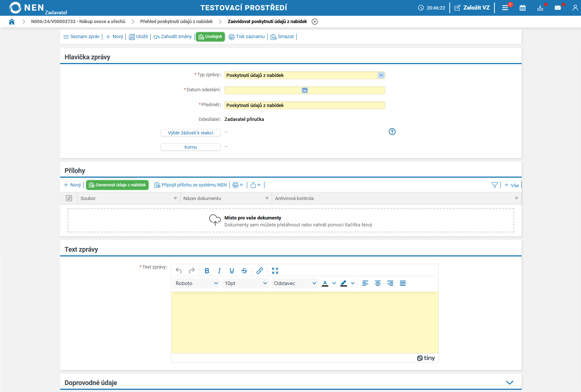Click the help question mark icon

click(x=392, y=132)
